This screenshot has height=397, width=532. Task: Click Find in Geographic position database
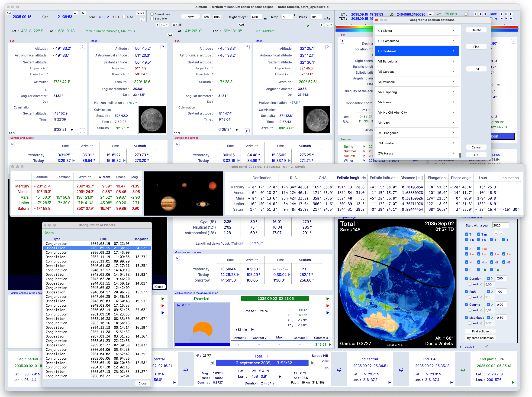(x=476, y=47)
